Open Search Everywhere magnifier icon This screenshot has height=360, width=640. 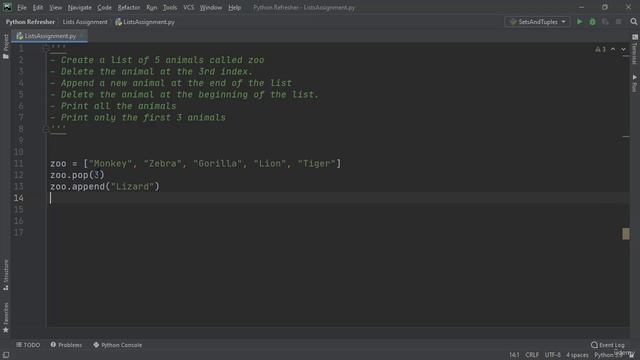pos(633,22)
